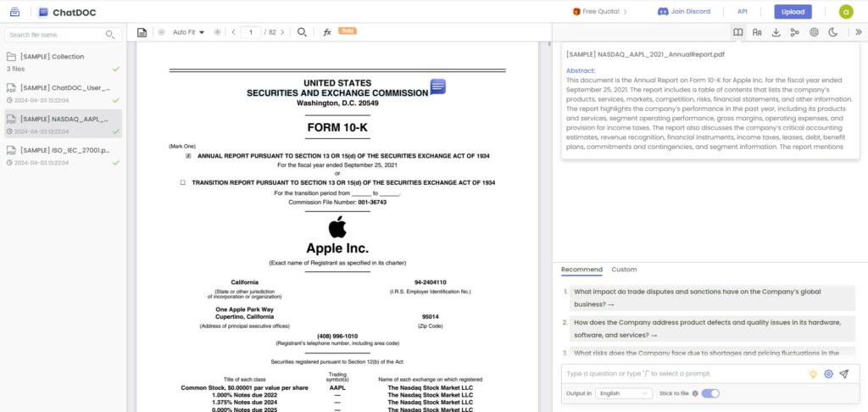Click the Free Quota chevron arrow

625,11
